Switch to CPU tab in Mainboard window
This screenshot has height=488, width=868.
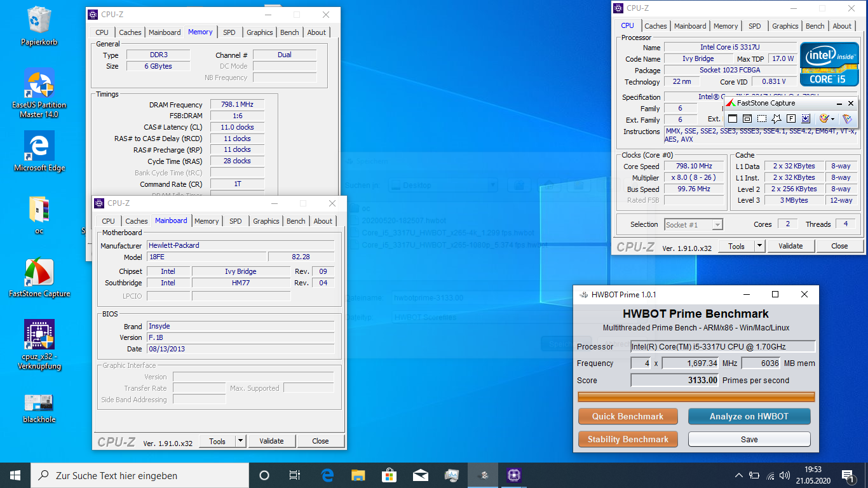click(108, 221)
